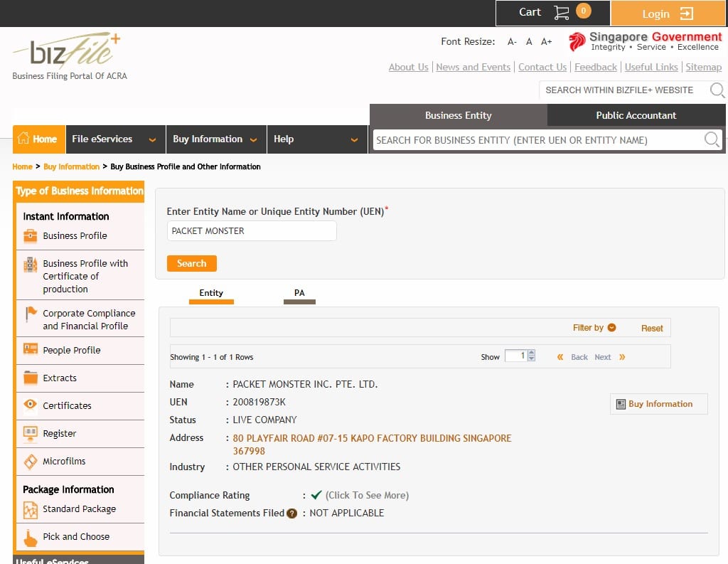Viewport: 728px width, 564px height.
Task: Click the business entity search magnifier icon
Action: (x=712, y=140)
